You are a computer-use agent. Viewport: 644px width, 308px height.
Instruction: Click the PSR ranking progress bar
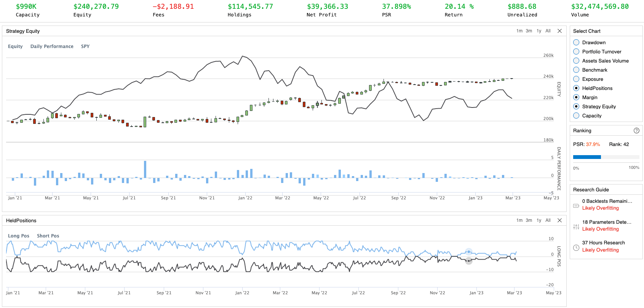click(x=606, y=157)
